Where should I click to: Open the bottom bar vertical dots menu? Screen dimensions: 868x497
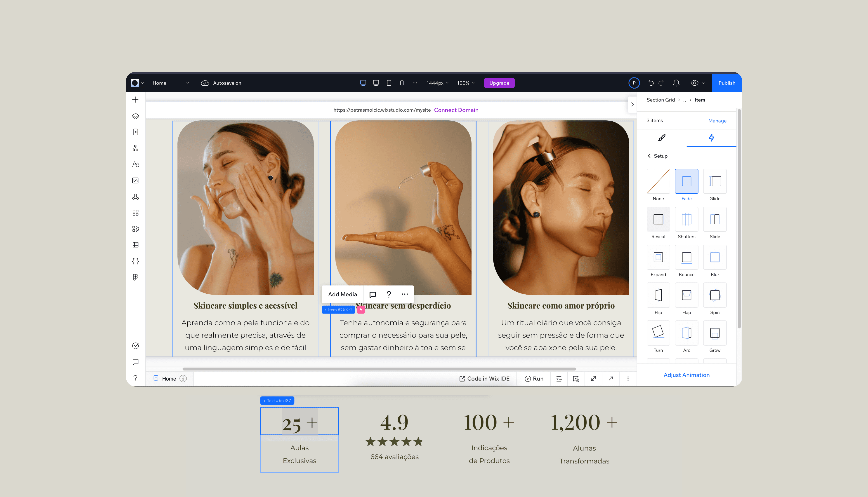coord(628,379)
